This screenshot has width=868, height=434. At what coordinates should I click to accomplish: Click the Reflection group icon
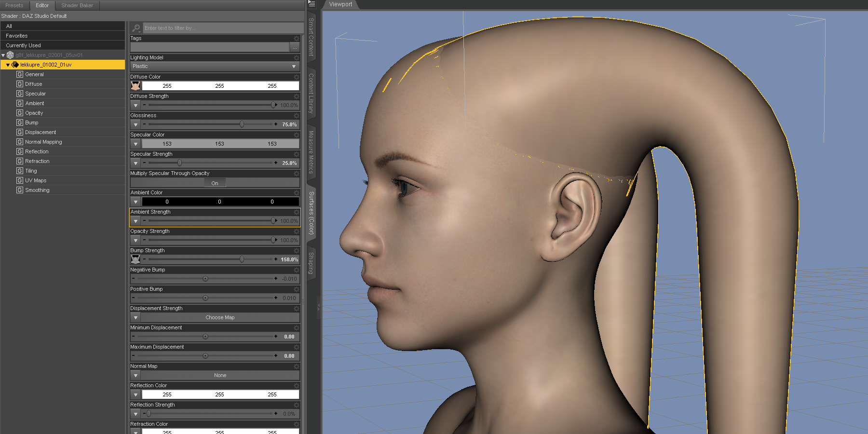(x=20, y=151)
